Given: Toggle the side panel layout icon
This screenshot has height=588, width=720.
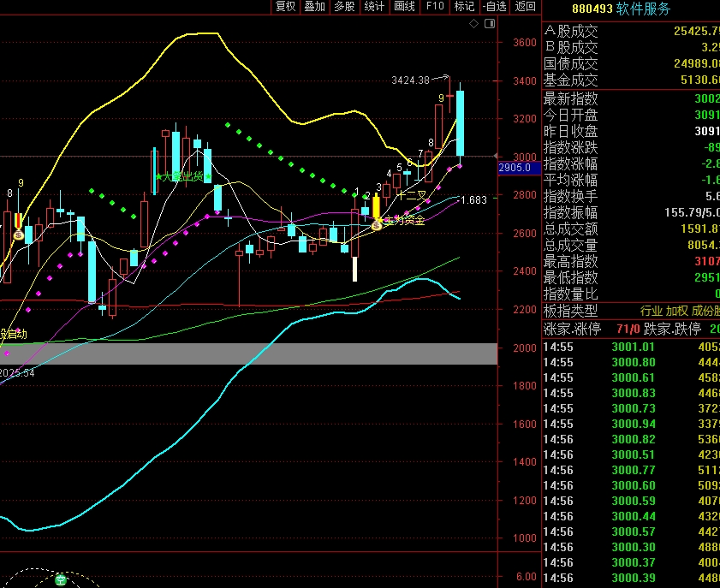Looking at the screenshot, I should pyautogui.click(x=490, y=24).
